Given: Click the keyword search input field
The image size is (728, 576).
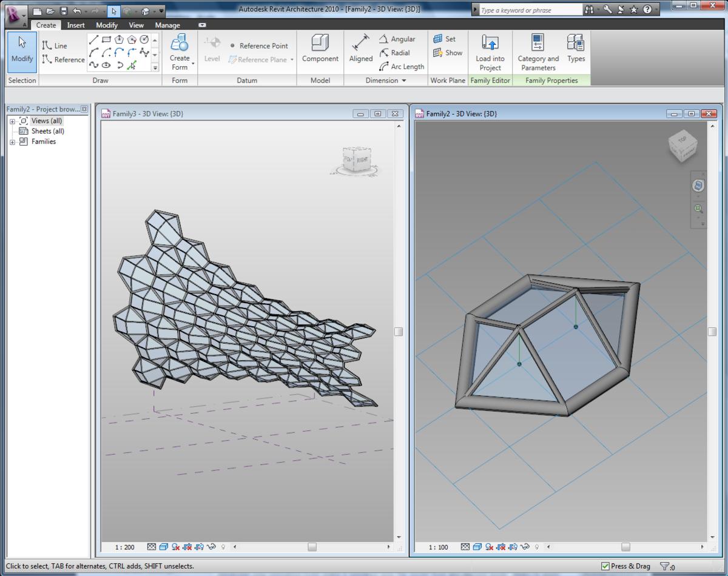Looking at the screenshot, I should tap(531, 10).
